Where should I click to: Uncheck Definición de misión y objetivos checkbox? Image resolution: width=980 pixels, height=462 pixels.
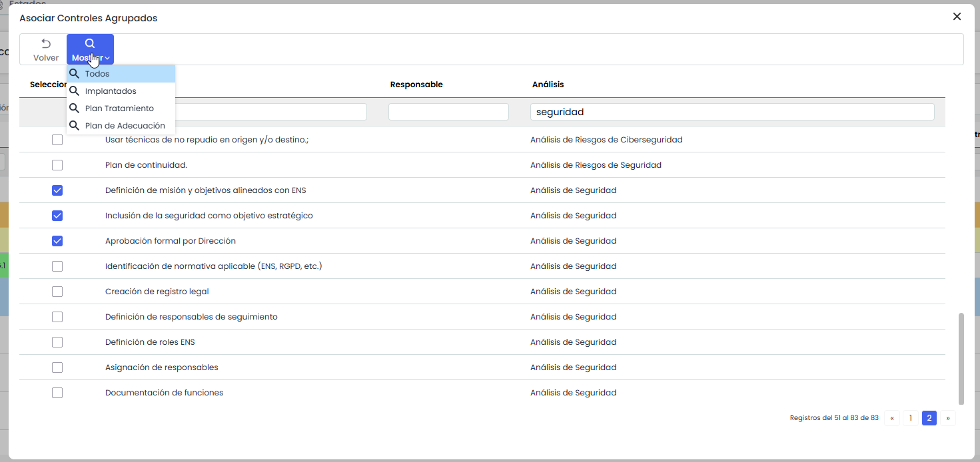(x=57, y=190)
